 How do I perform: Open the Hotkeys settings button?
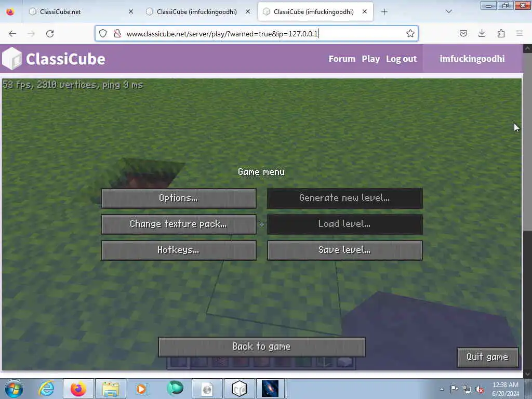click(179, 250)
